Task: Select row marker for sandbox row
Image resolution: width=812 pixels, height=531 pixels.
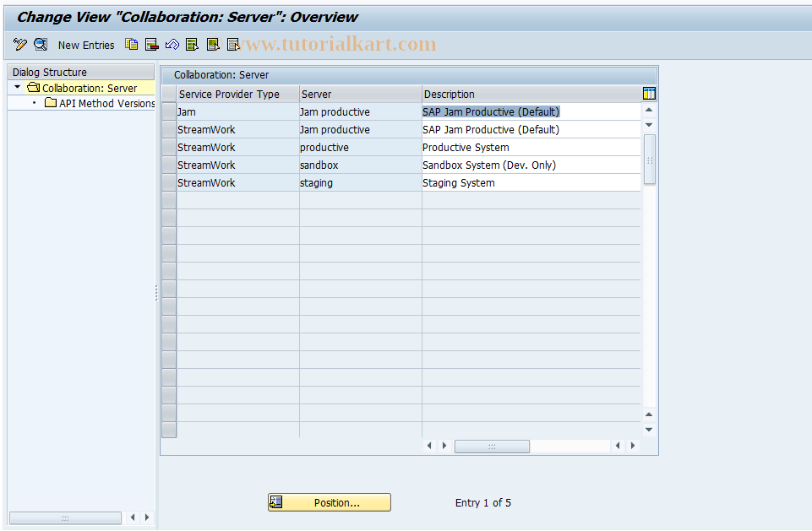Action: click(x=169, y=165)
